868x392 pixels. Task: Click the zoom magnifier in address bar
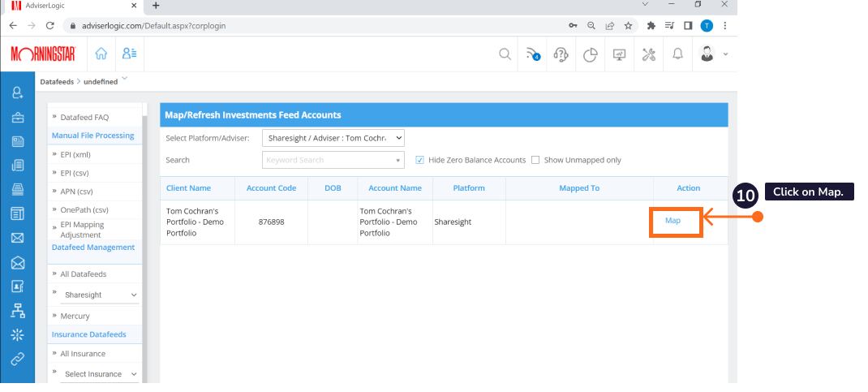[591, 25]
